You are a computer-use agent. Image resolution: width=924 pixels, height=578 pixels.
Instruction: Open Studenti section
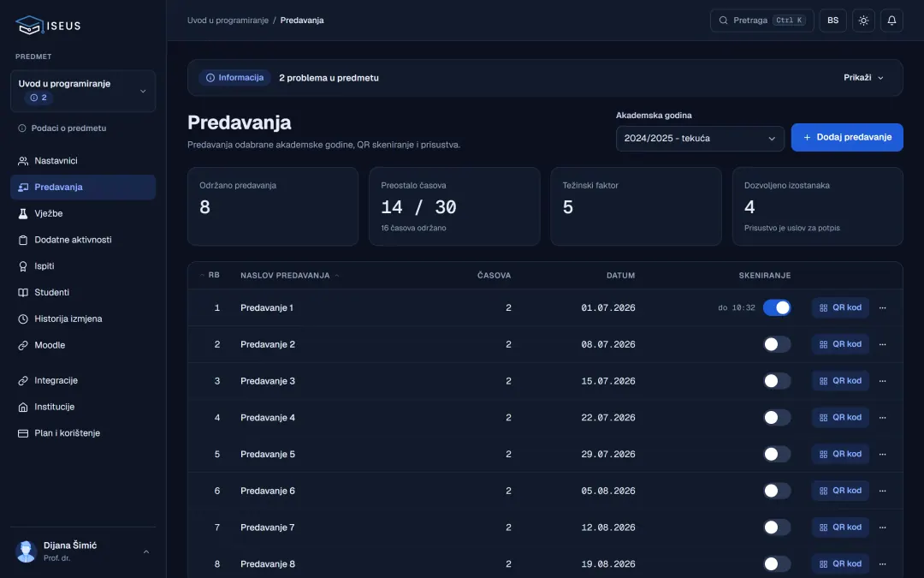(83, 293)
